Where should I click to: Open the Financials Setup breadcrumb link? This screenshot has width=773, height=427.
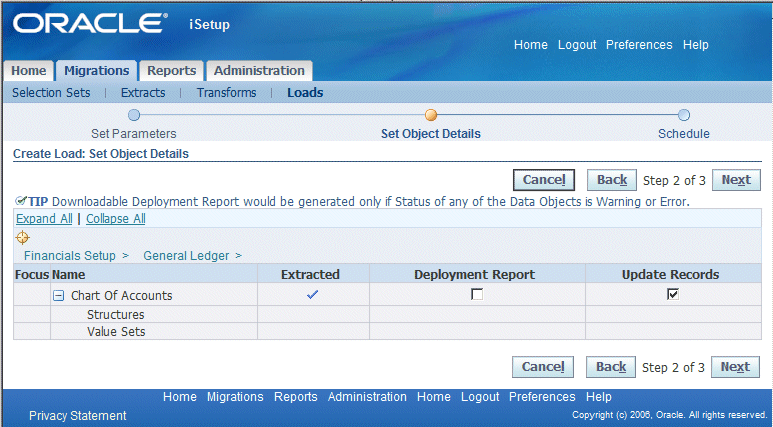[70, 255]
